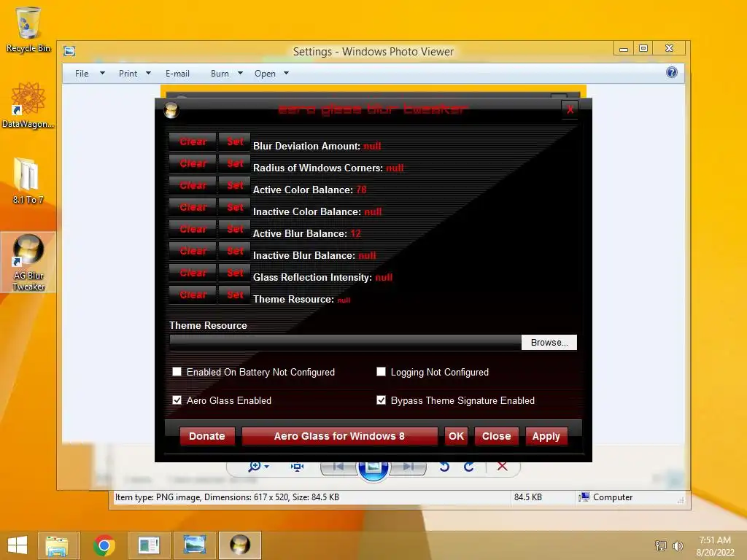Image resolution: width=747 pixels, height=560 pixels.
Task: Clear Radius of Windows Corners
Action: [x=193, y=163]
